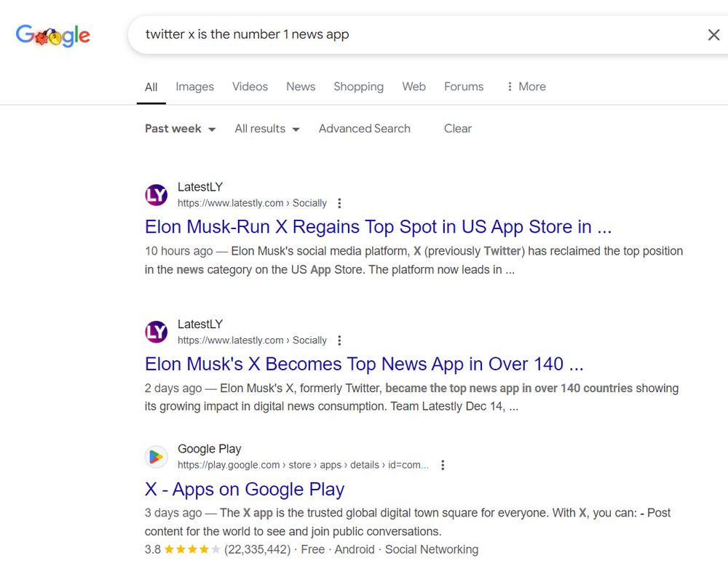Click the '(22,335,442)' review count text
The image size is (728, 574).
click(257, 550)
